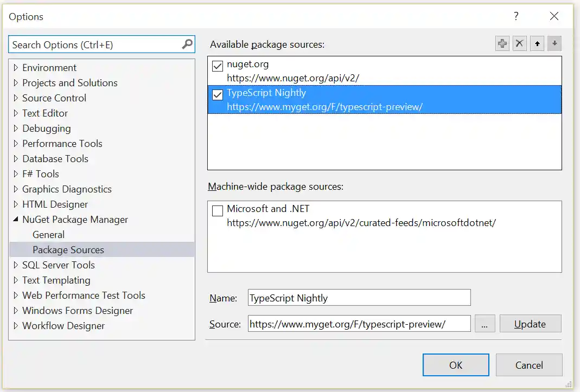
Task: Remove the selected package source
Action: [x=519, y=43]
